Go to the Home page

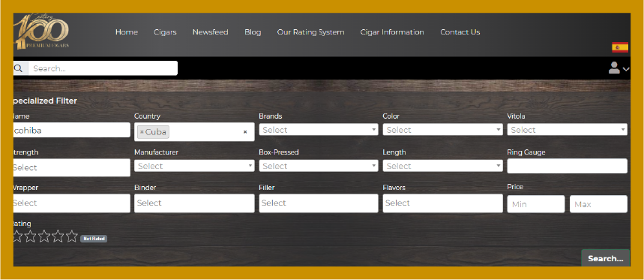(127, 32)
